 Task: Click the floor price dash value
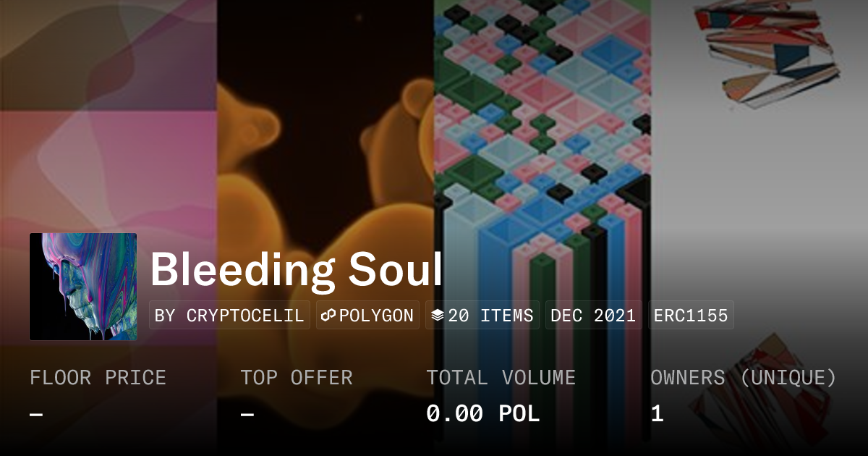[36, 414]
